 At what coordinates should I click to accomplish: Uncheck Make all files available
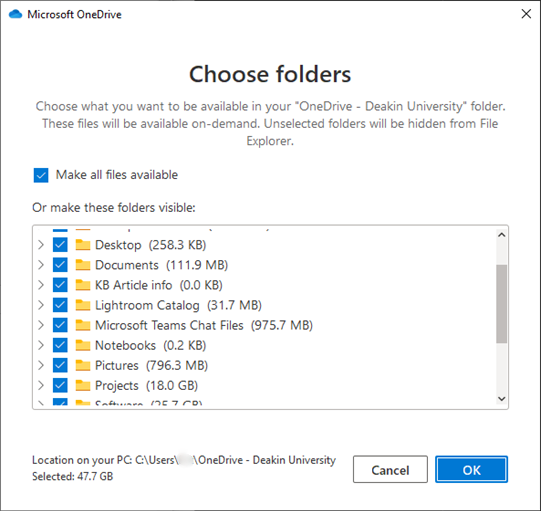click(41, 175)
